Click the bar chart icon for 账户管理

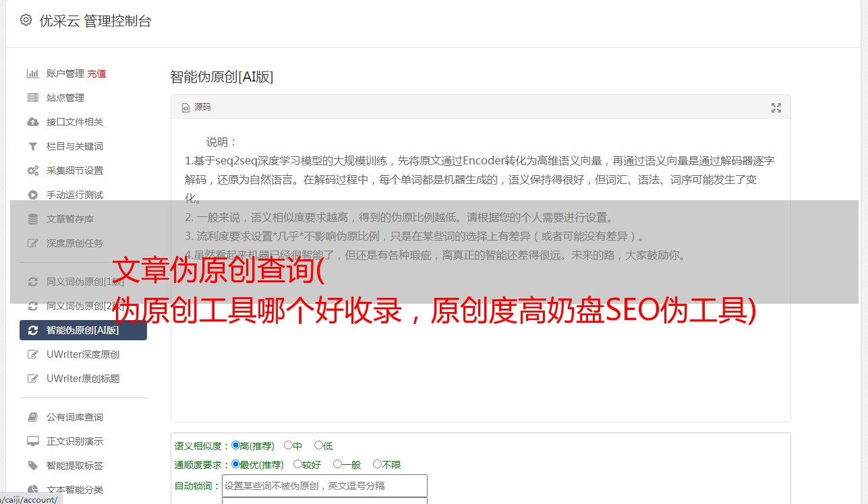[x=32, y=73]
